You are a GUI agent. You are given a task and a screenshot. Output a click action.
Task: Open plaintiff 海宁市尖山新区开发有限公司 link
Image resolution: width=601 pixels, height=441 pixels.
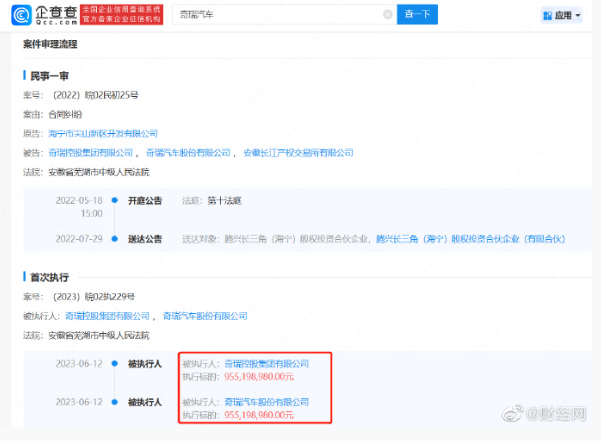(x=103, y=134)
